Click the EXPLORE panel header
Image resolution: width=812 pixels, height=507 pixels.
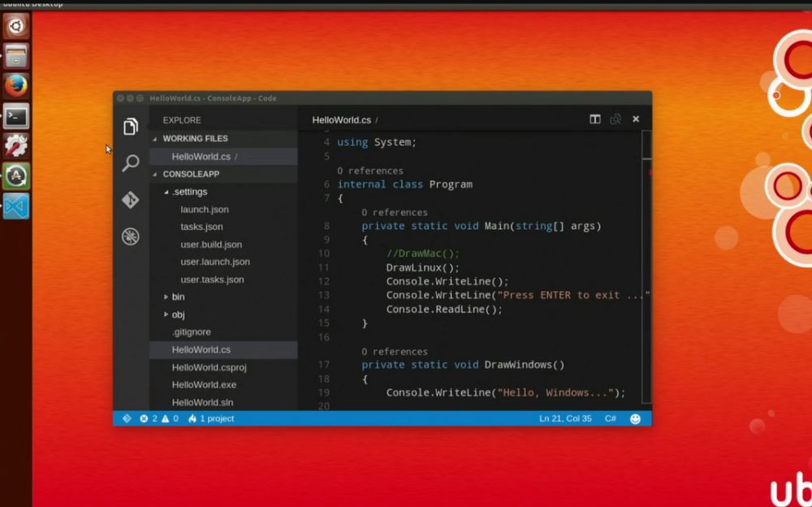click(x=182, y=120)
